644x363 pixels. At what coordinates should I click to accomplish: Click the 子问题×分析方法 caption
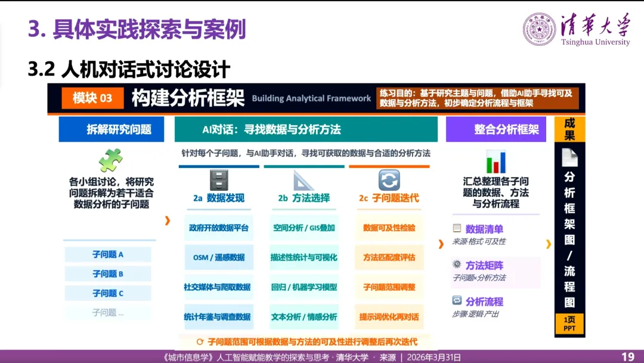479,278
